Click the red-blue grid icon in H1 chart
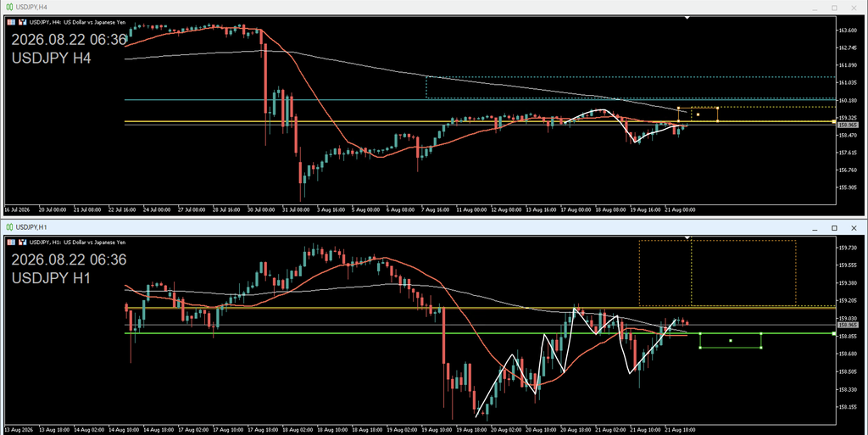 (11, 243)
